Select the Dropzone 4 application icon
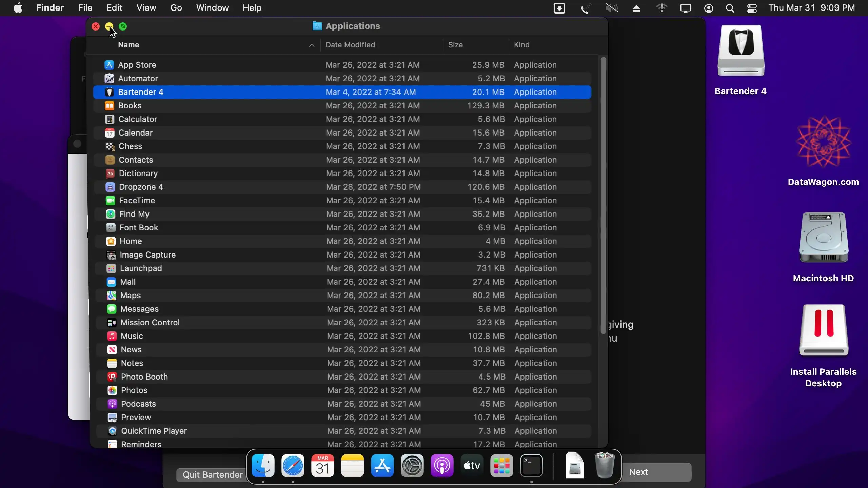Screen dimensions: 868x488 [110, 187]
